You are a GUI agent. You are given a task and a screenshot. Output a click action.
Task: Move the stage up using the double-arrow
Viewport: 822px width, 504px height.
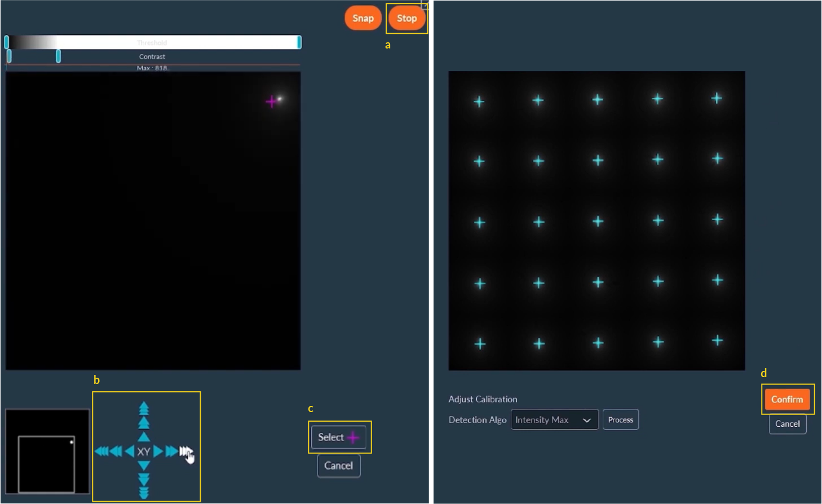tap(144, 422)
